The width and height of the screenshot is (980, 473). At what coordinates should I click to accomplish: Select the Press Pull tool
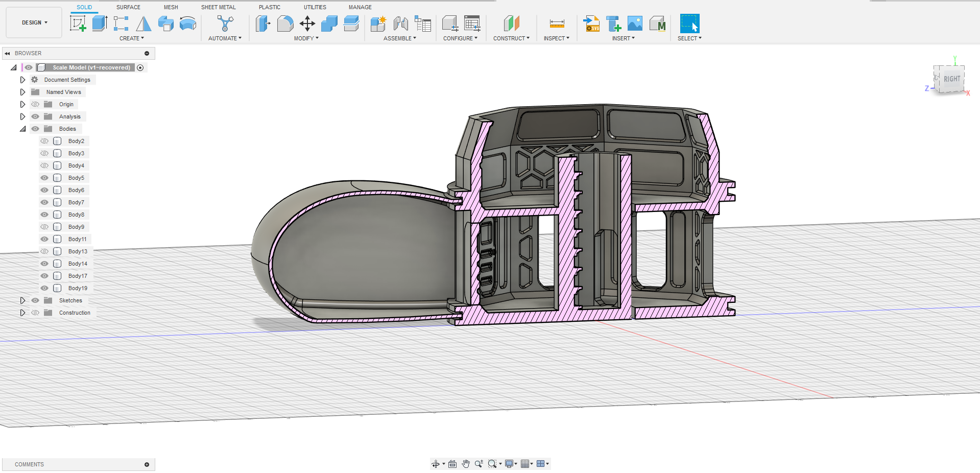pyautogui.click(x=263, y=23)
